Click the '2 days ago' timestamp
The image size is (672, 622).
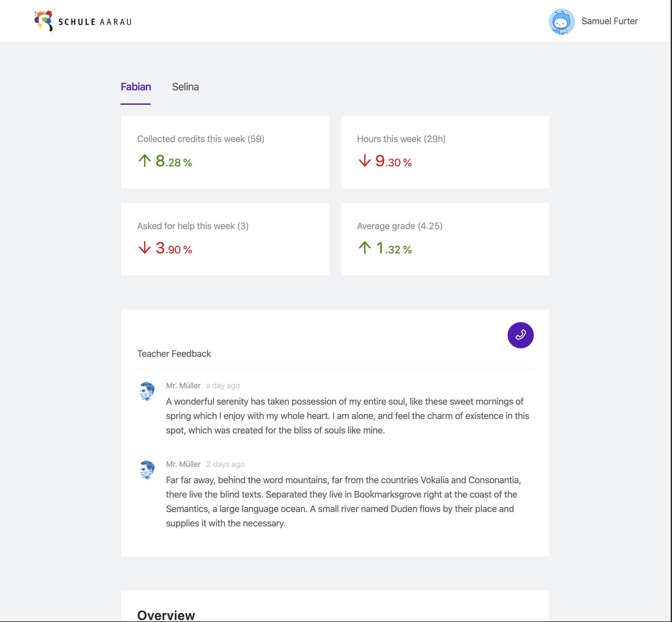coord(225,464)
